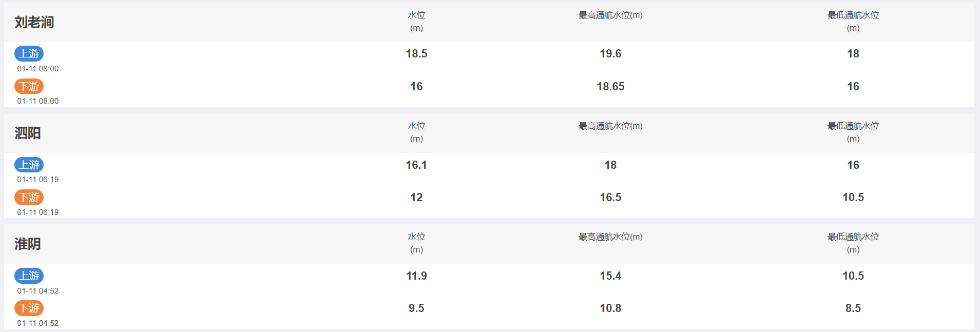Click the 最高通航水位(m) header in 刘老涧 table

point(610,15)
